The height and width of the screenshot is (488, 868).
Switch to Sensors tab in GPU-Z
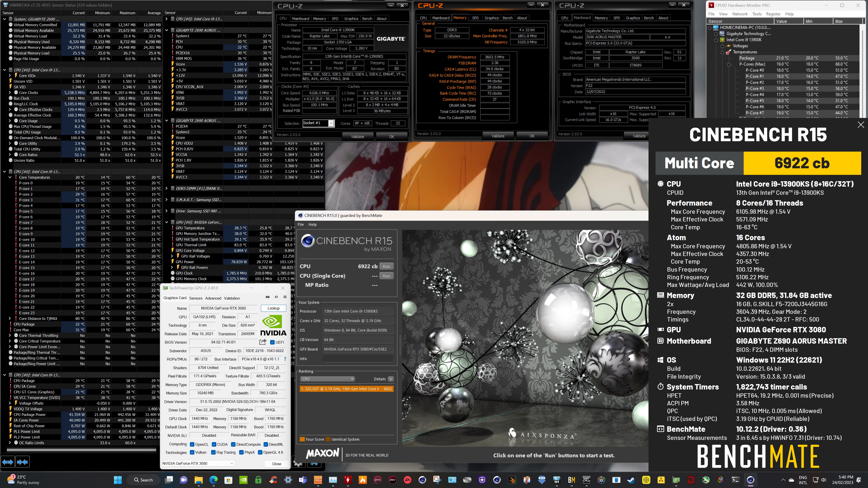[x=196, y=298]
